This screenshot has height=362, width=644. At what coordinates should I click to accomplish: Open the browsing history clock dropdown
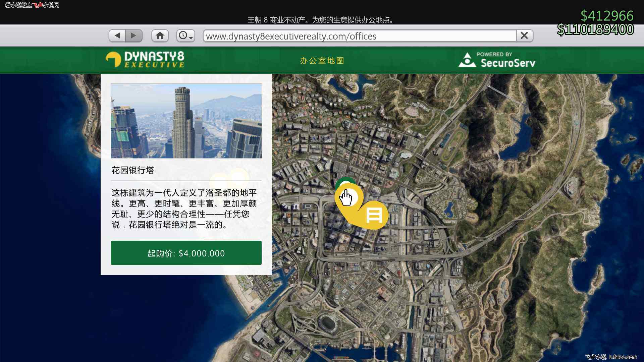[x=185, y=36]
